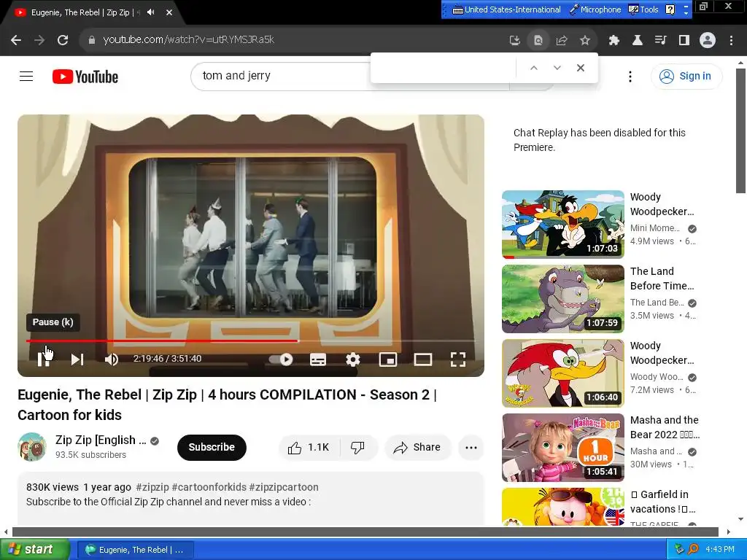Switch to theater mode
Viewport: 747px width, 560px height.
423,359
